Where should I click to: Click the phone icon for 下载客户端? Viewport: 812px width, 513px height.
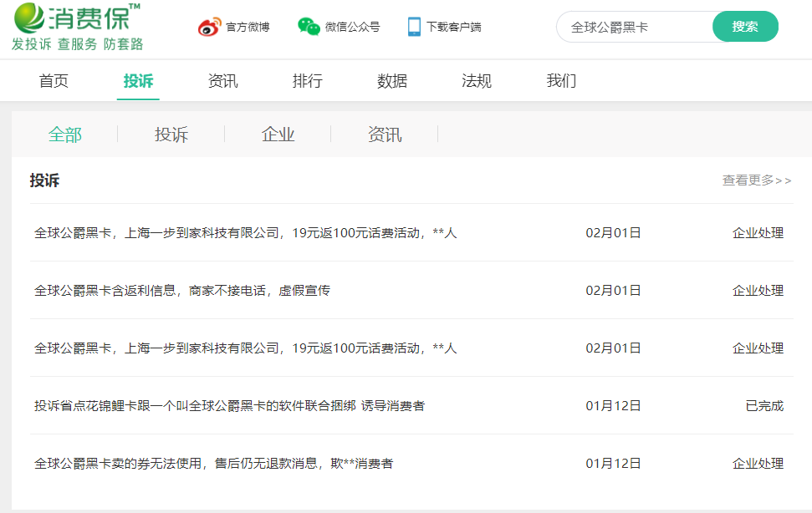point(414,27)
